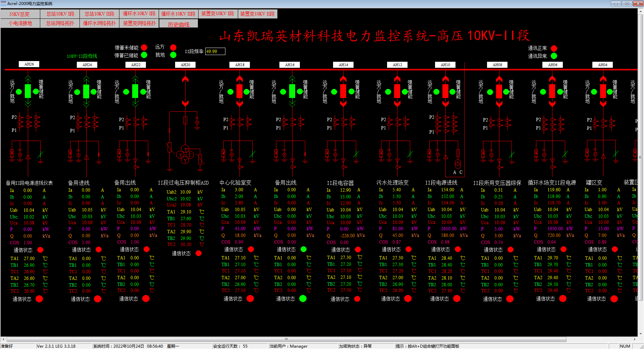
Task: Click the green 就地 indicator in legend
Action: tap(173, 55)
